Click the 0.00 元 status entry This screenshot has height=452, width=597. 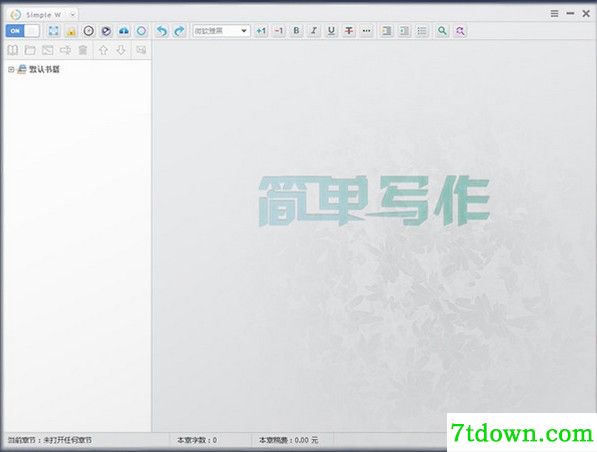[305, 440]
